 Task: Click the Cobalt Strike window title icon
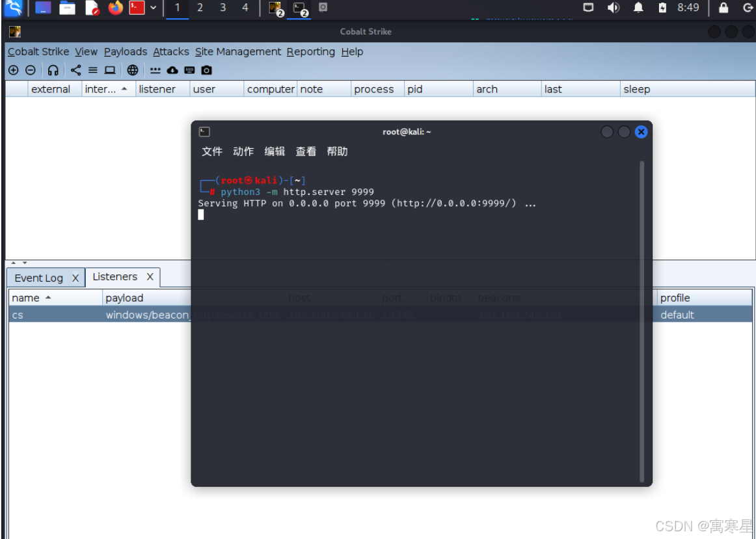pyautogui.click(x=15, y=32)
